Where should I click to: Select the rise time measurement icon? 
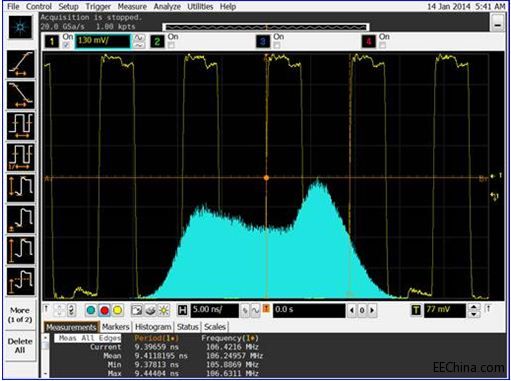click(21, 64)
